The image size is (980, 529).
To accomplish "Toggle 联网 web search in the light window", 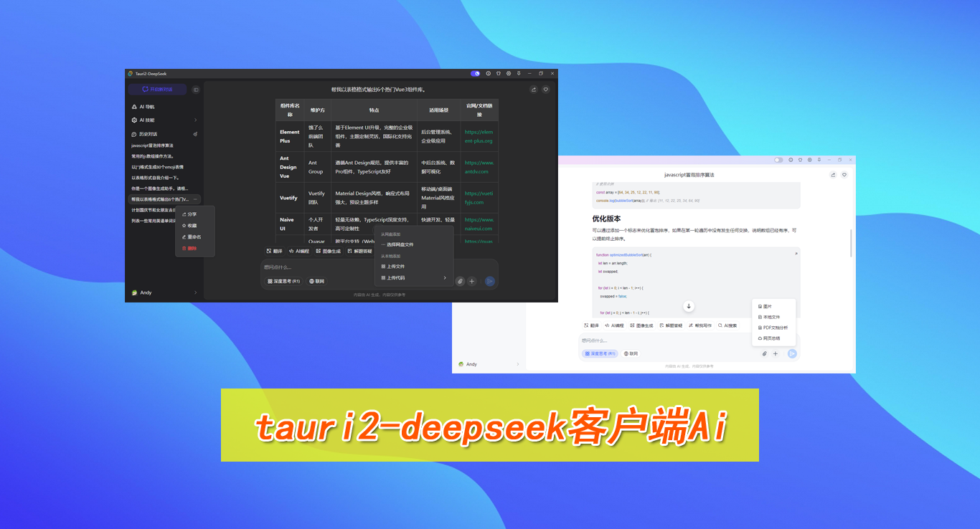I will [x=631, y=353].
